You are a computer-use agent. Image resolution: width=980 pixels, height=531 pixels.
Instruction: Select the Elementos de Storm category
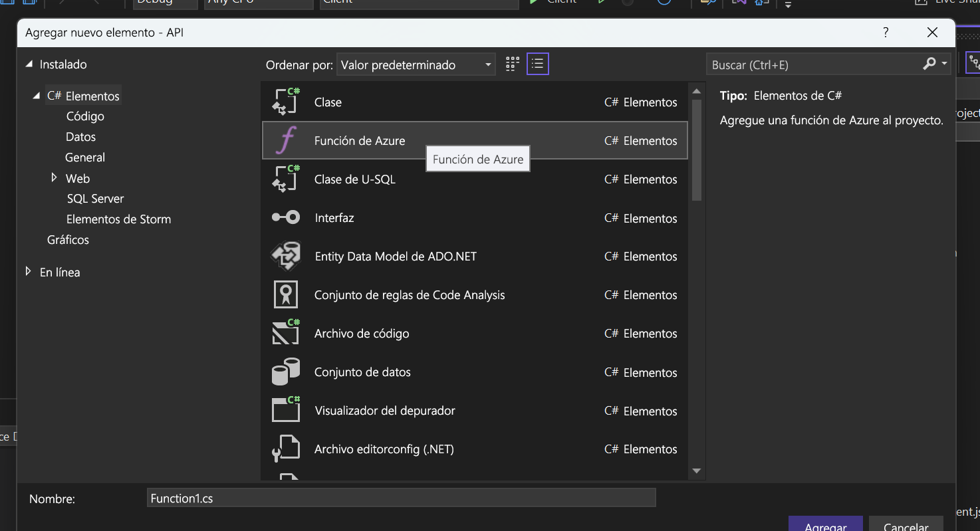click(118, 219)
